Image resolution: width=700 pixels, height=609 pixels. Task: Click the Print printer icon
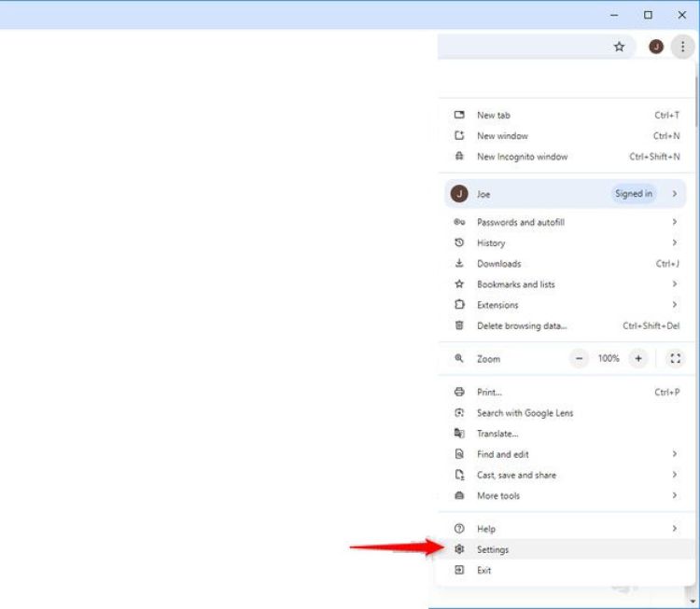point(459,393)
